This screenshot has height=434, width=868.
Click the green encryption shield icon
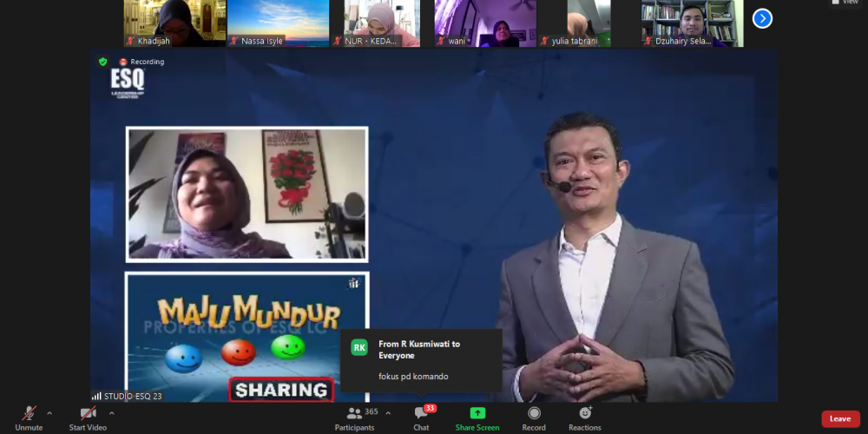pyautogui.click(x=103, y=62)
